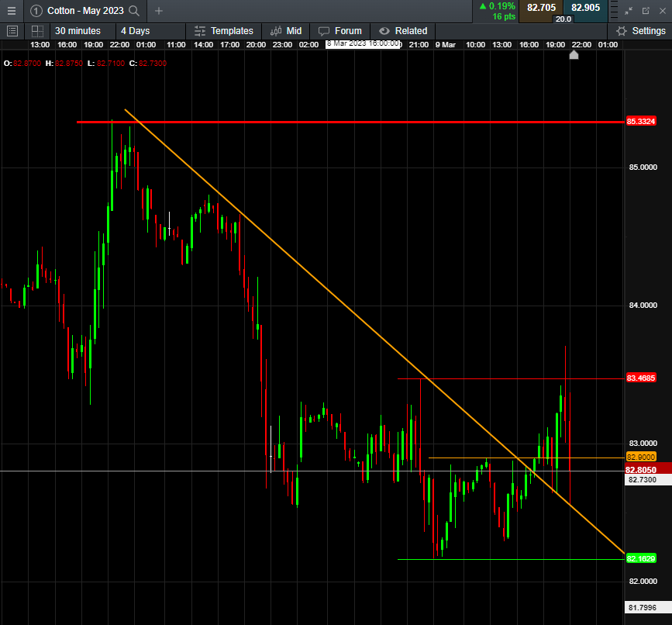672x625 pixels.
Task: Click the 84.0000 price axis label
Action: (643, 306)
